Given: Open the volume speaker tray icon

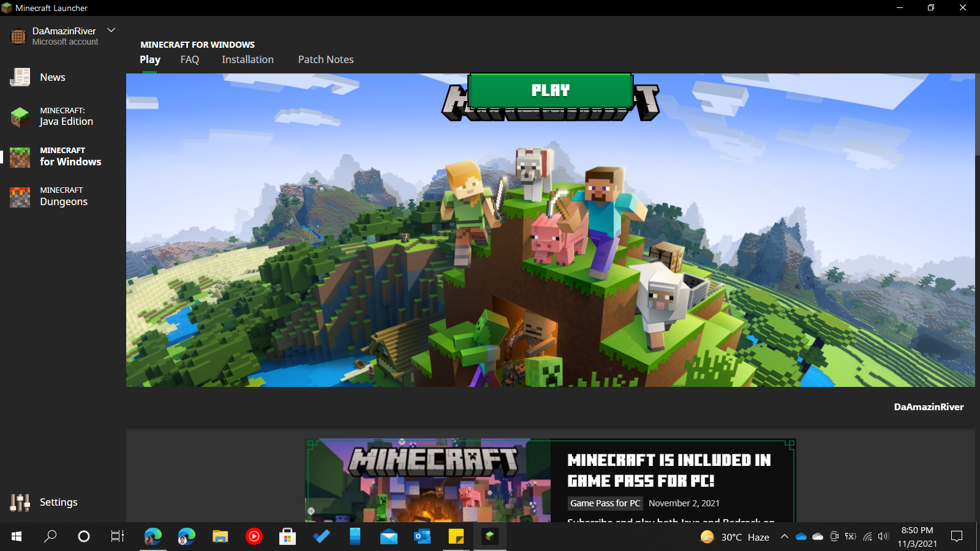Looking at the screenshot, I should (883, 536).
